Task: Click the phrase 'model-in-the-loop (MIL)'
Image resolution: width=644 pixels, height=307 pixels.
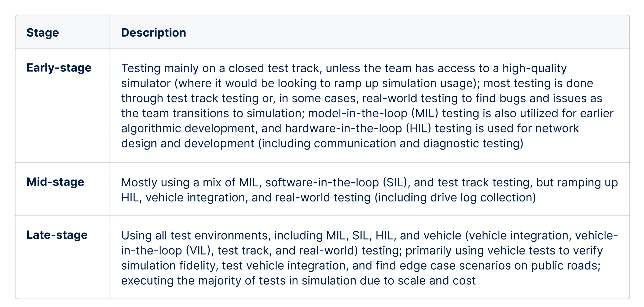Action: click(373, 114)
